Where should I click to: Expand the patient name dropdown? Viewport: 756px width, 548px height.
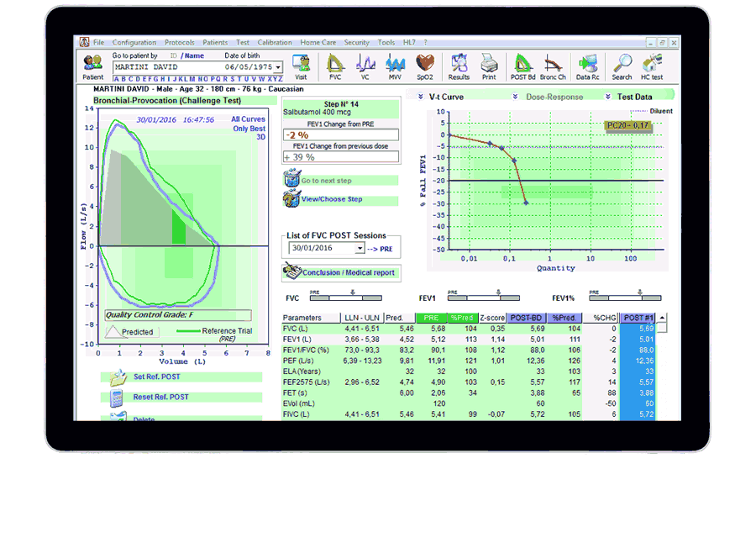(278, 67)
